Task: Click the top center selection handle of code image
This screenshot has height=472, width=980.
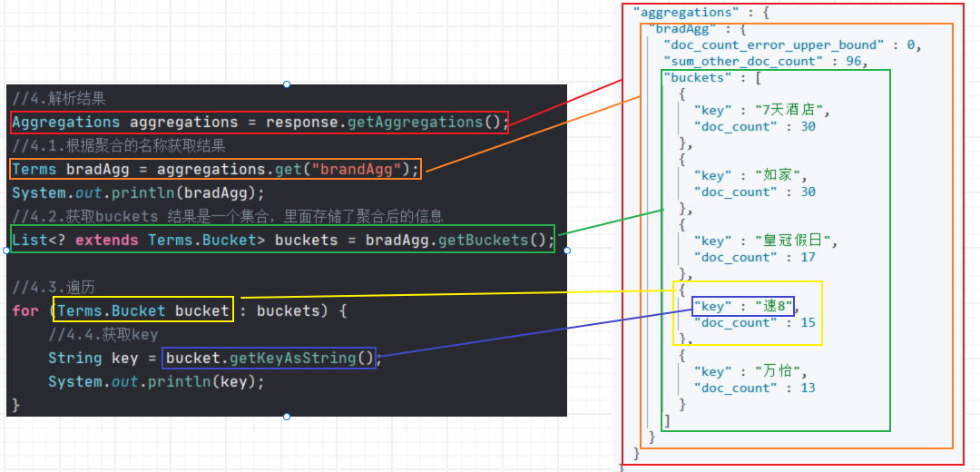Action: pyautogui.click(x=287, y=84)
